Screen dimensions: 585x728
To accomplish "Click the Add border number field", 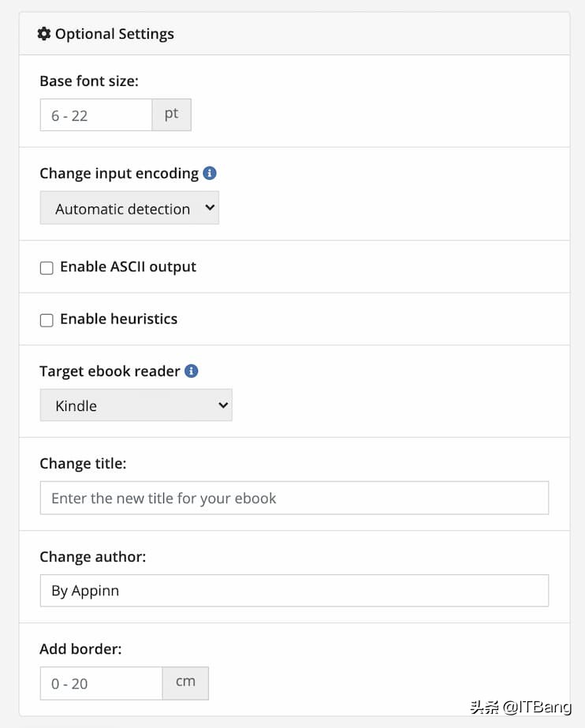I will click(x=101, y=684).
